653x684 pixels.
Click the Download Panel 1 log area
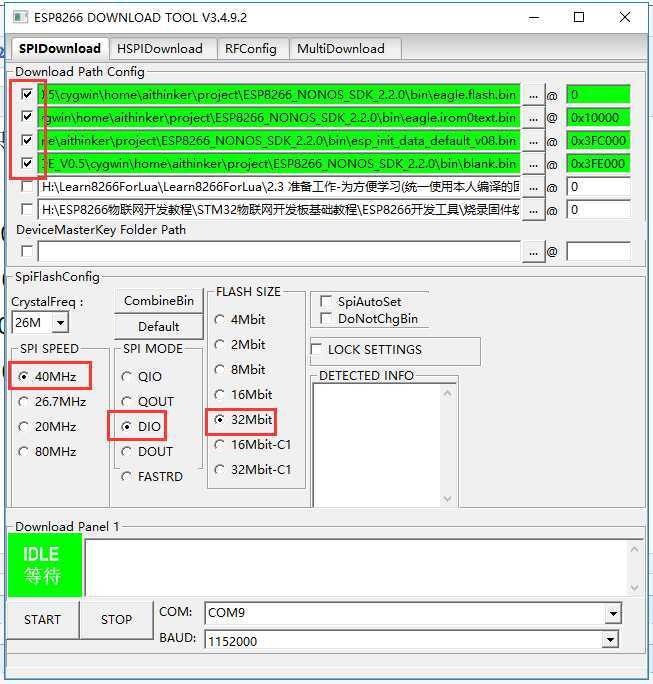(356, 568)
